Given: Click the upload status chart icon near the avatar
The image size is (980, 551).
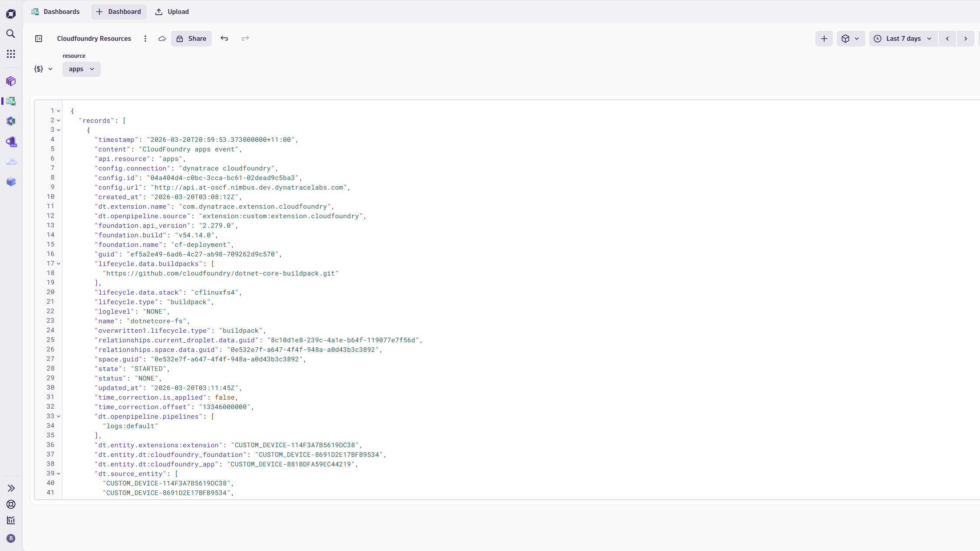Looking at the screenshot, I should coord(11,520).
